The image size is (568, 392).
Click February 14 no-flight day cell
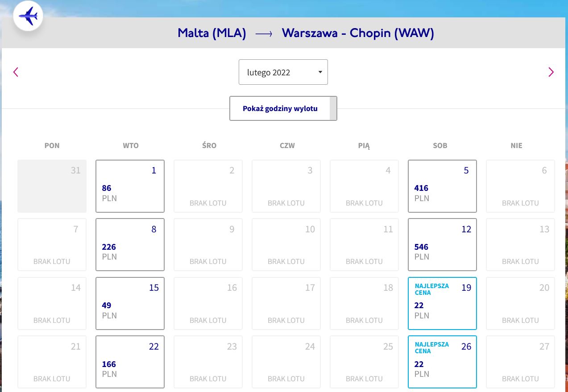point(52,303)
